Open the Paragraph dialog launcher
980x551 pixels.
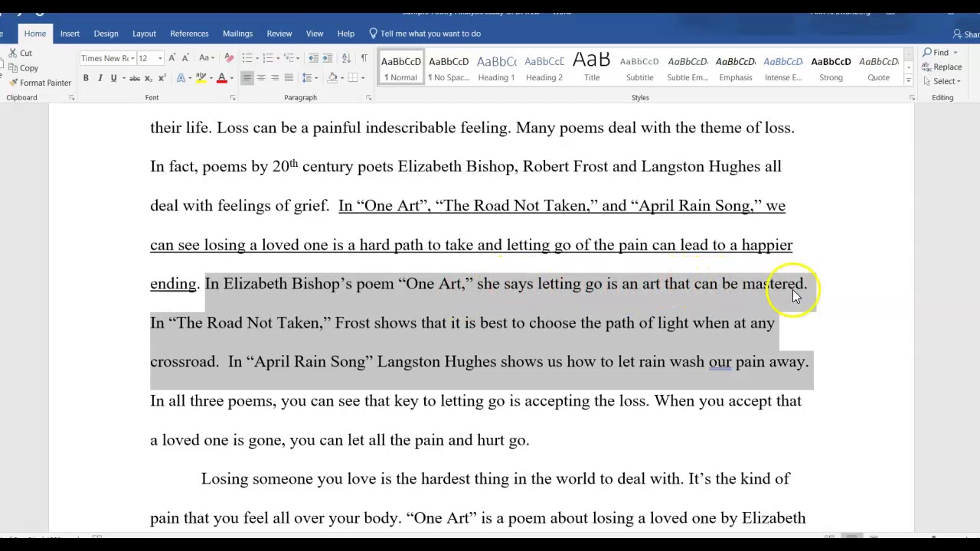(x=368, y=98)
